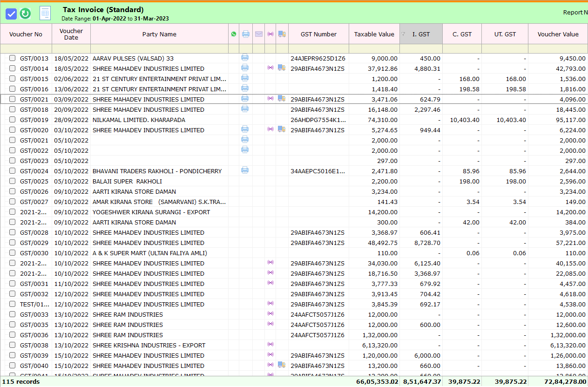Click the e-invoice signal icon in the header

click(270, 34)
